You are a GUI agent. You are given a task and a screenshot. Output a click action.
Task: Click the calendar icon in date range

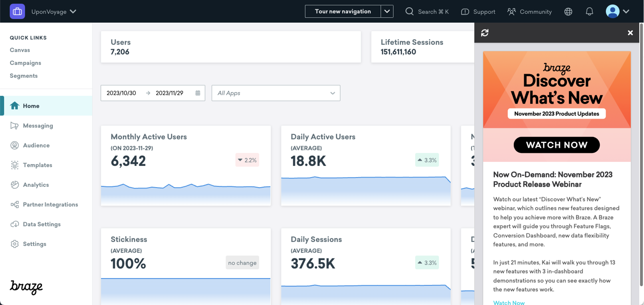(198, 93)
